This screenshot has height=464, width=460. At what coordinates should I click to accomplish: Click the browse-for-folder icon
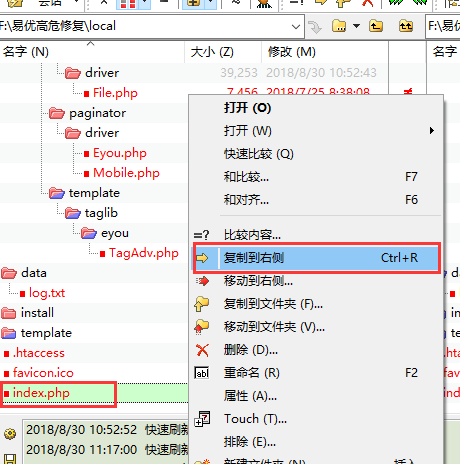click(x=339, y=26)
